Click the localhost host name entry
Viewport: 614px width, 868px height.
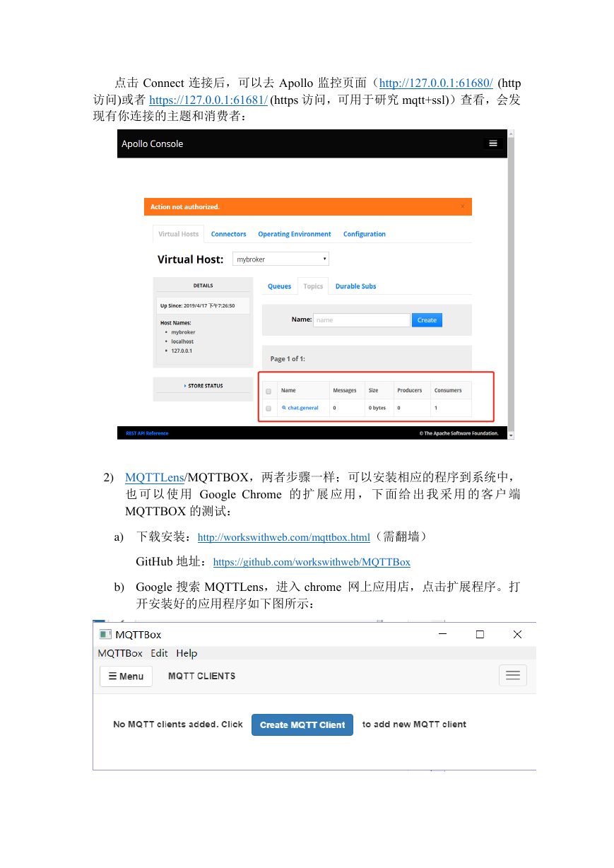coord(182,341)
